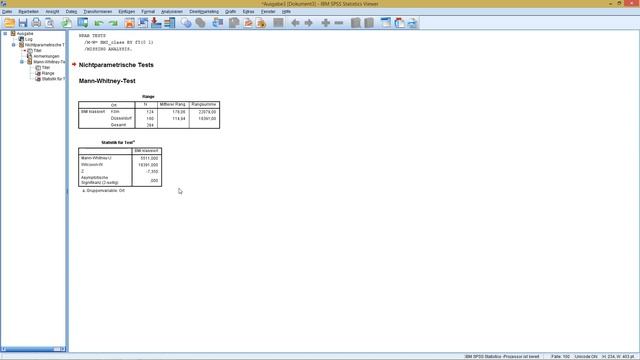
Task: Select Ränge in the outline tree
Action: tap(48, 73)
